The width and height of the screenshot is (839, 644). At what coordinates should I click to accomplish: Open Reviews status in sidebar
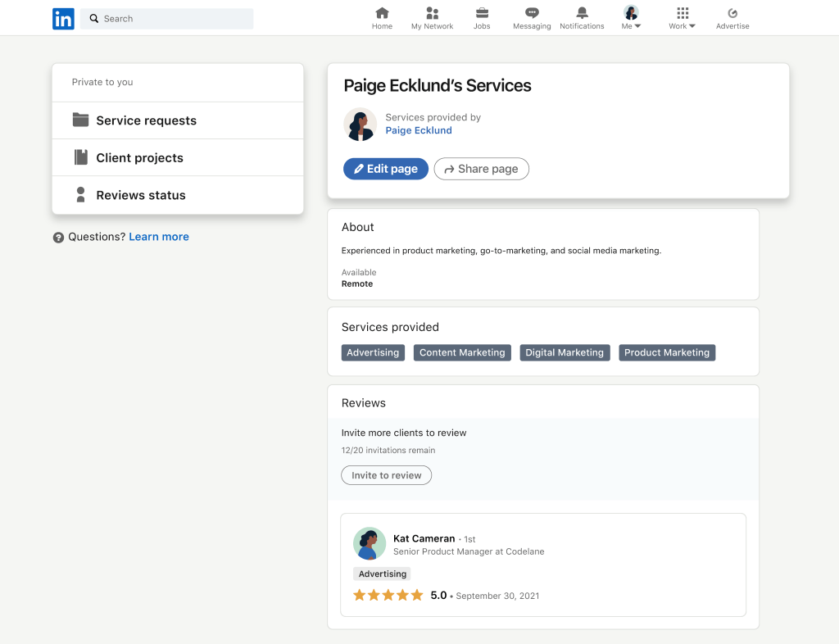pyautogui.click(x=140, y=195)
